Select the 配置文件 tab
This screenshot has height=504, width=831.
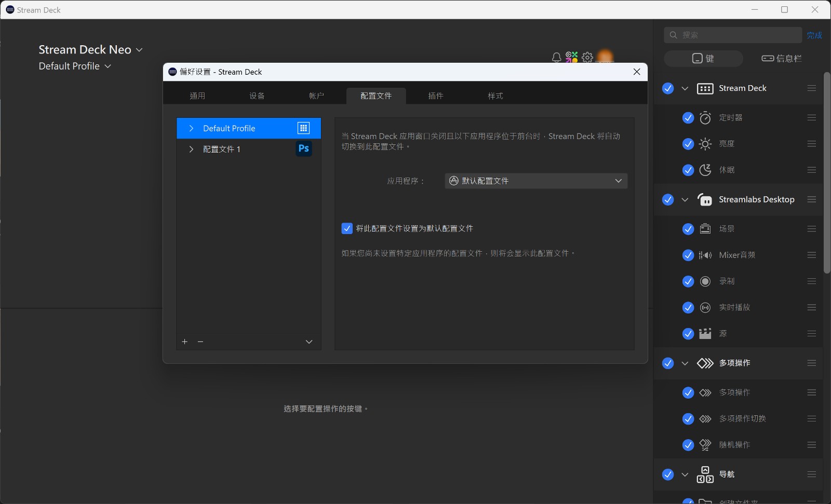[x=376, y=96]
